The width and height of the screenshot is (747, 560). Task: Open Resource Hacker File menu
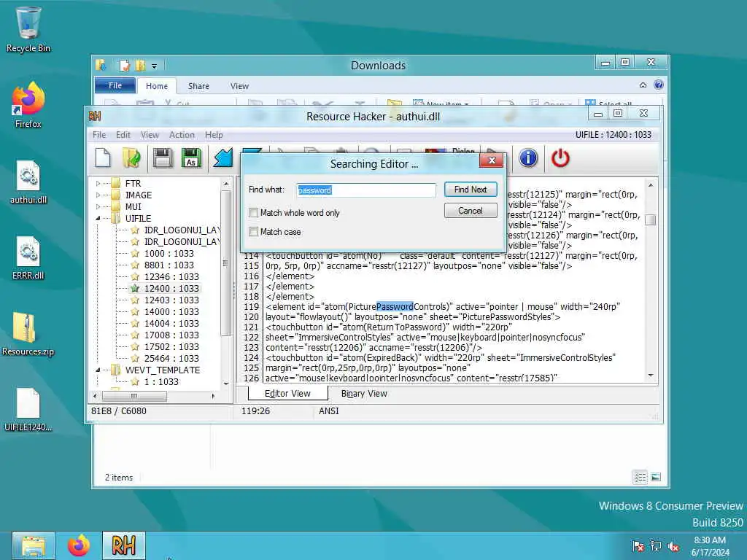coord(99,135)
